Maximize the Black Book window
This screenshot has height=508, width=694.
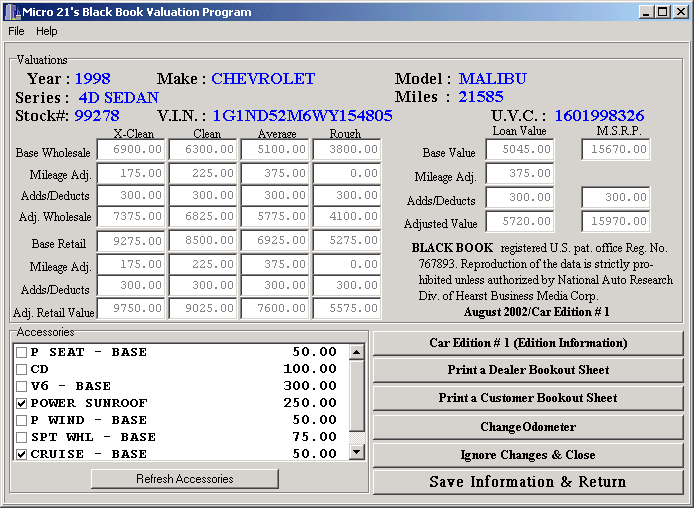pyautogui.click(x=663, y=12)
